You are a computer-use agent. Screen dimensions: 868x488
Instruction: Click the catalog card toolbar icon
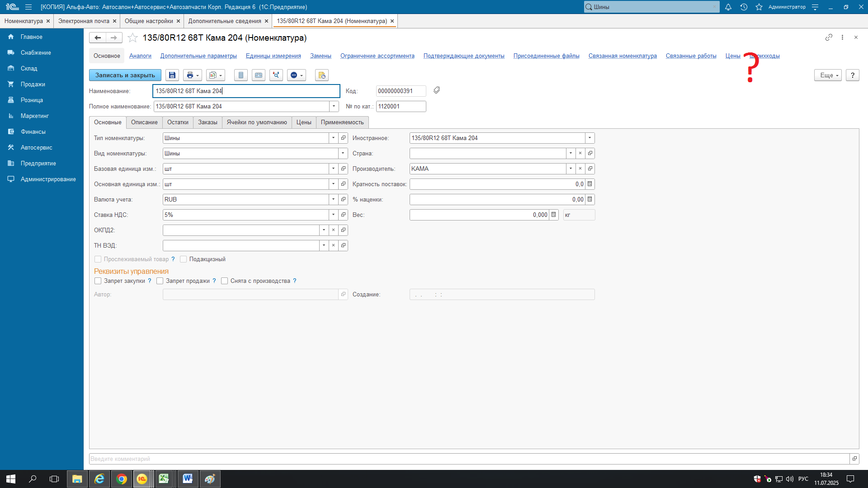pyautogui.click(x=259, y=75)
